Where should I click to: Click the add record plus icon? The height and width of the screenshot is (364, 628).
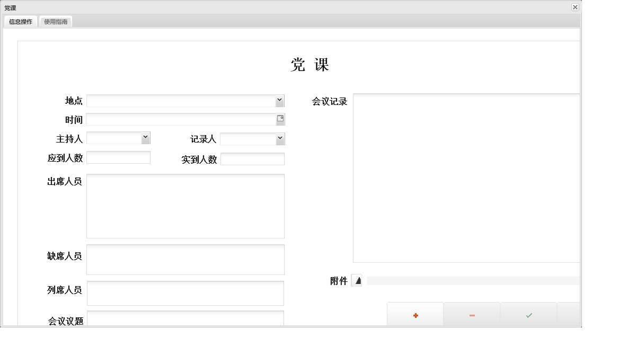pos(415,315)
